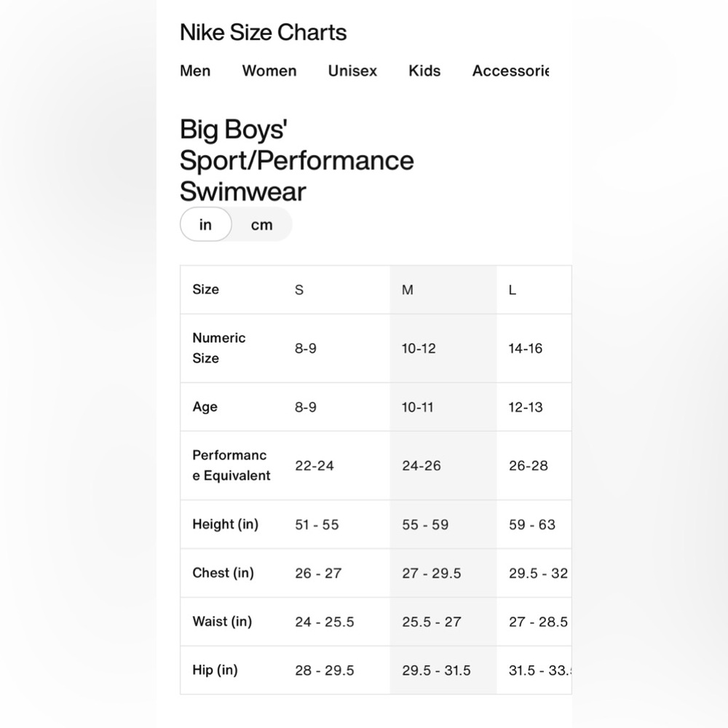The height and width of the screenshot is (728, 728).
Task: Select the L size column header
Action: [512, 290]
